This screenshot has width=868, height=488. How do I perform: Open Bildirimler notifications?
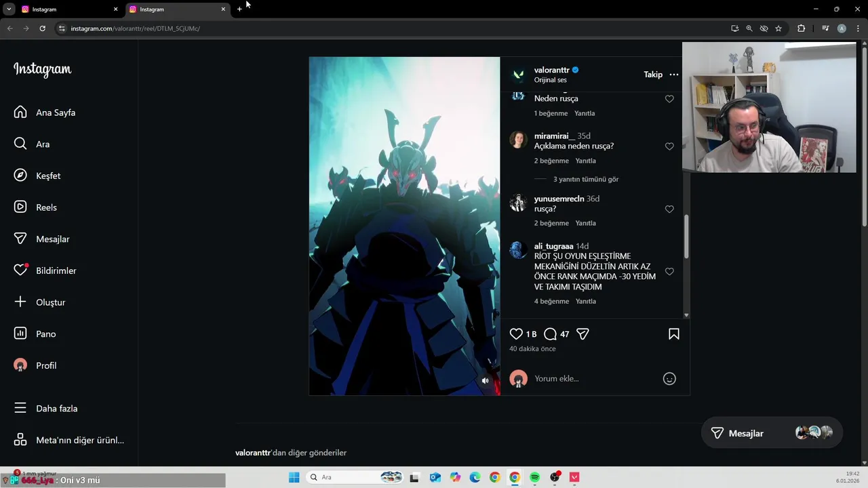pos(45,270)
